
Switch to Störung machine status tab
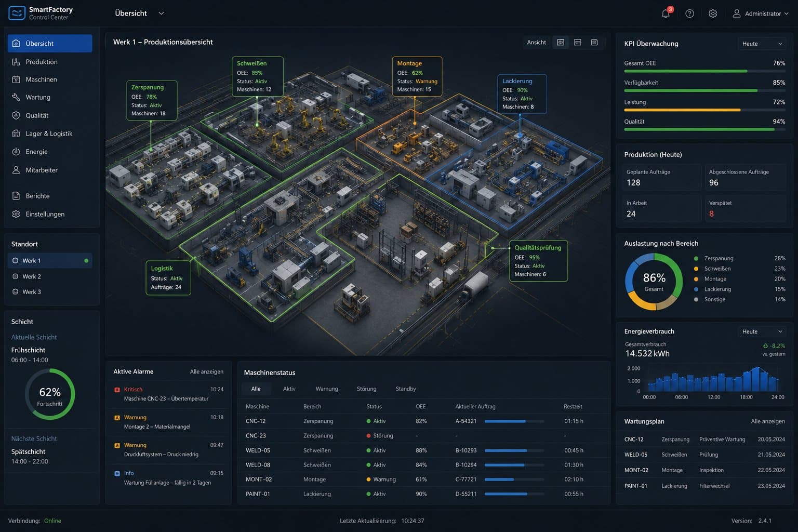pos(367,389)
